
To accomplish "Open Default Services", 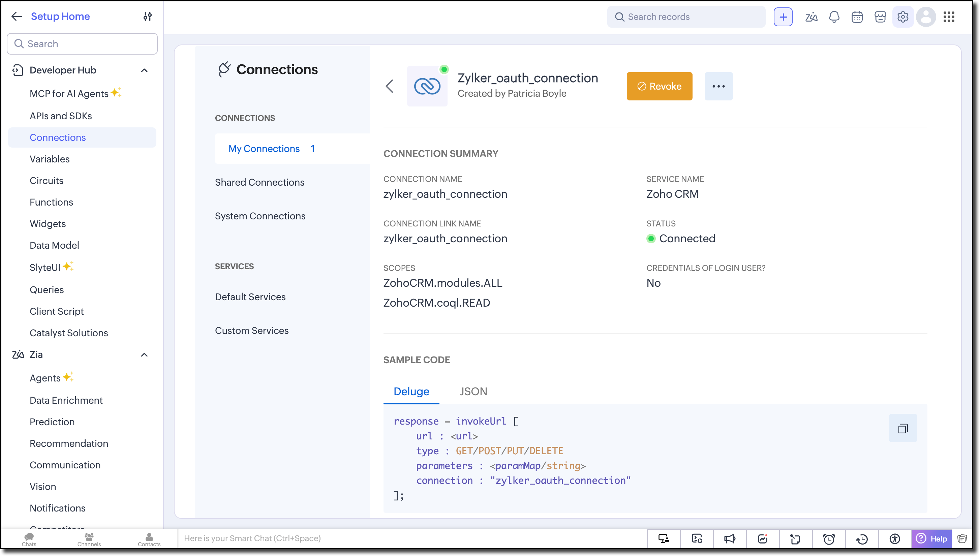I will (250, 297).
